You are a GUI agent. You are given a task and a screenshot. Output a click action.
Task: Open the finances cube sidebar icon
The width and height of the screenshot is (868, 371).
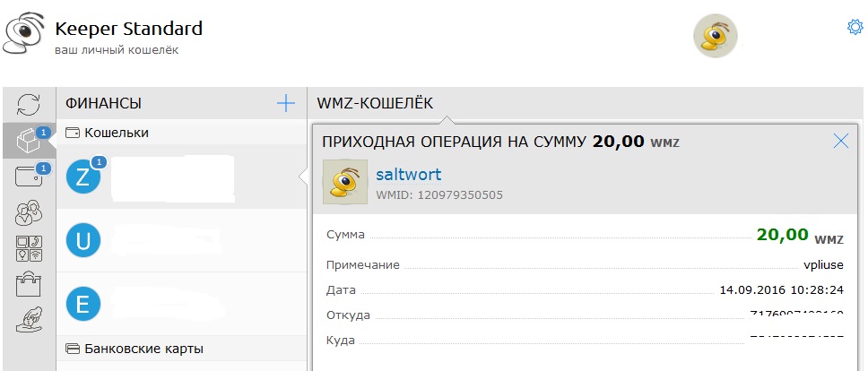[29, 141]
